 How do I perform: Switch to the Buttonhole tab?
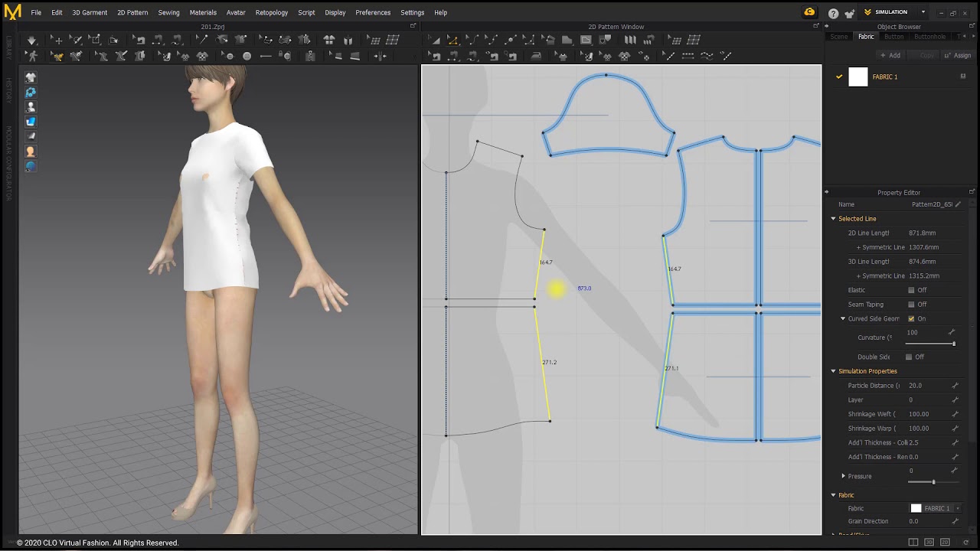tap(929, 37)
